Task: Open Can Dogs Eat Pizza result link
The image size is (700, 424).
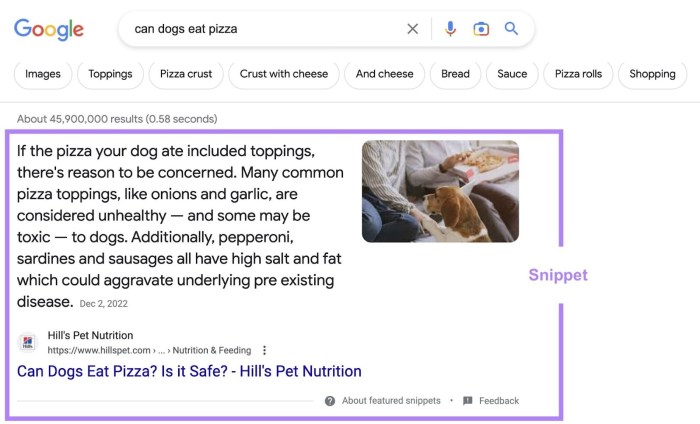Action: tap(189, 371)
